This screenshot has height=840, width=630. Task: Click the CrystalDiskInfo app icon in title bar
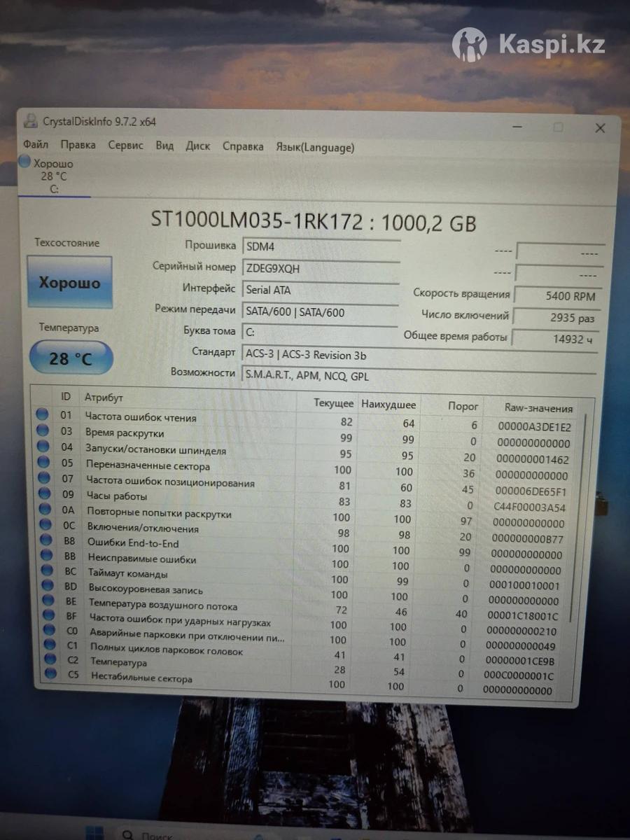click(30, 120)
